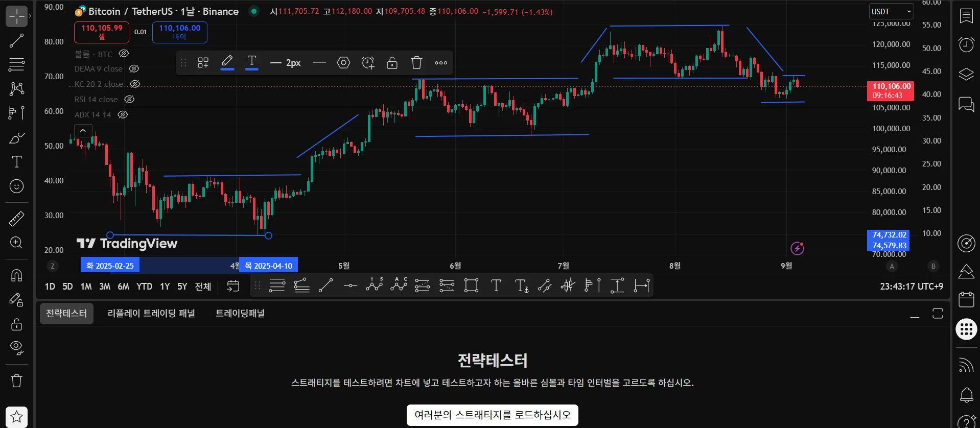Select the brush drawing tool
Image resolution: width=980 pixels, height=428 pixels.
point(16,138)
